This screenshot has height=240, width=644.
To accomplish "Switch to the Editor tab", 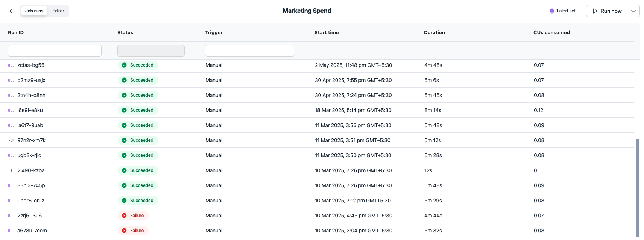I will coord(58,11).
